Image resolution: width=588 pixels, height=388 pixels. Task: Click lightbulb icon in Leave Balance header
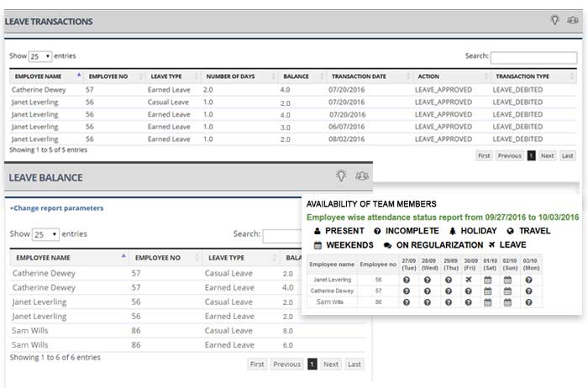[x=341, y=176]
